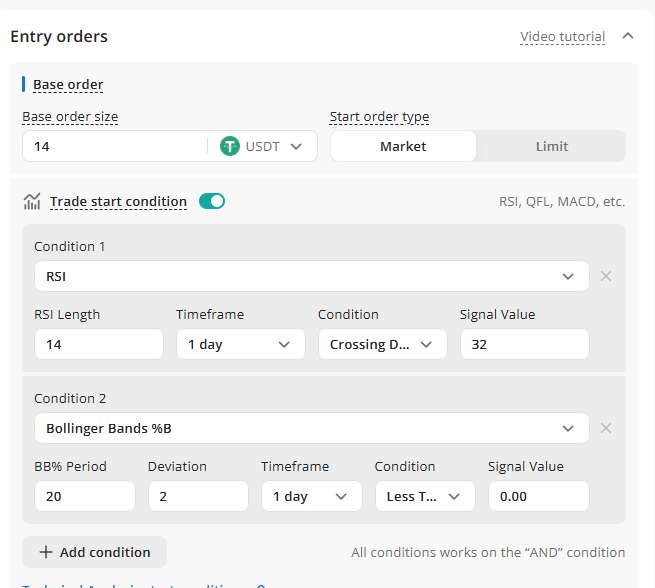Click the Base order size input field
Viewport: 655px width, 588px height.
click(115, 146)
